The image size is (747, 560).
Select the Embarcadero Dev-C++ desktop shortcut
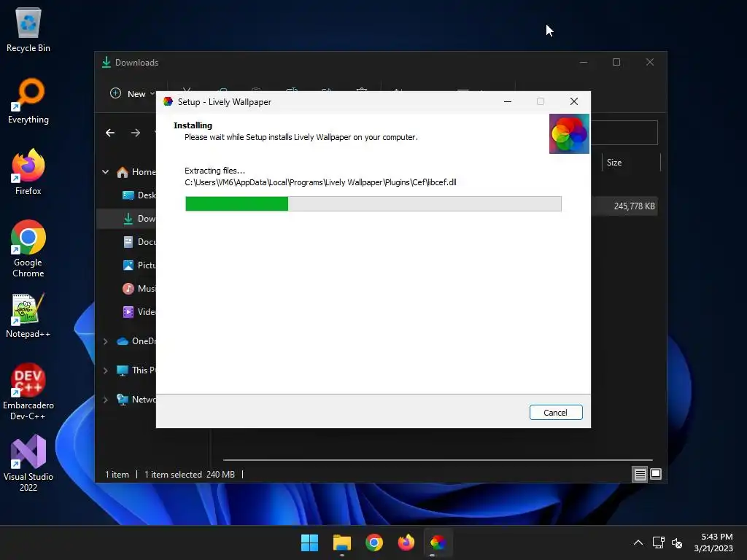[x=28, y=392]
